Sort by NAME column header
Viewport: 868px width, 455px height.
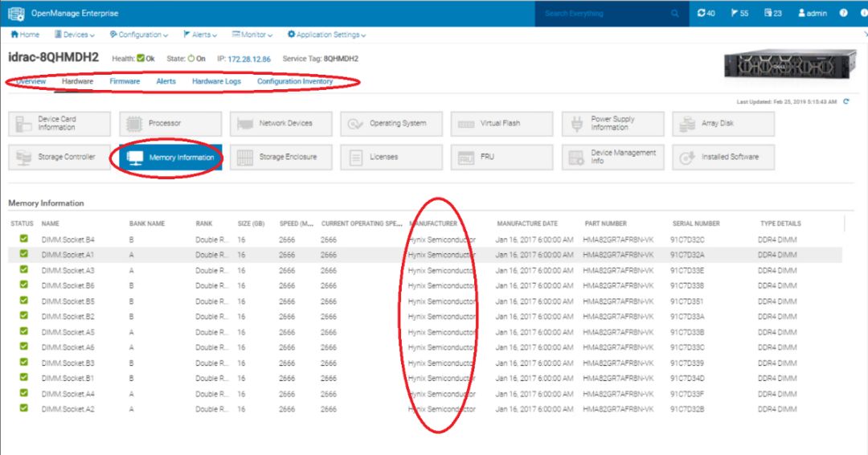point(51,223)
